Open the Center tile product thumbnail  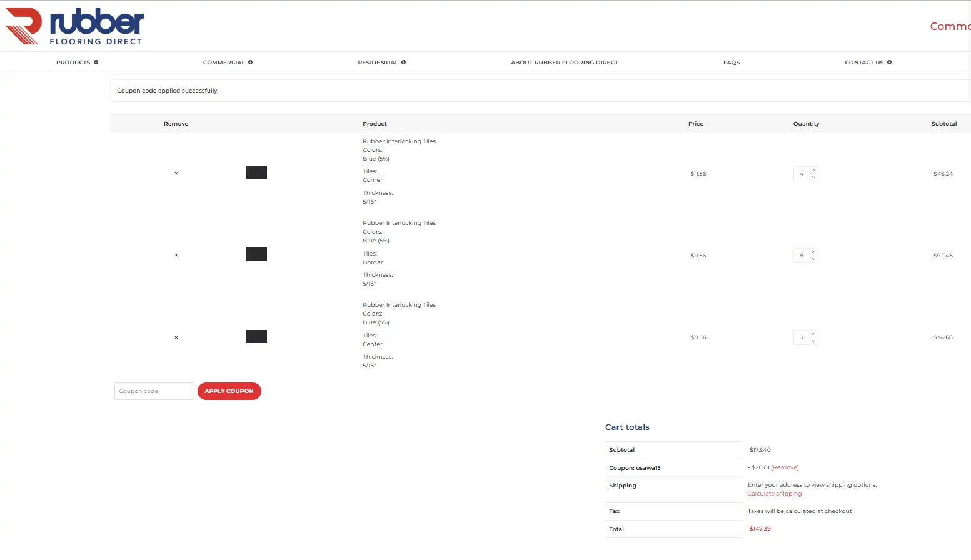256,337
